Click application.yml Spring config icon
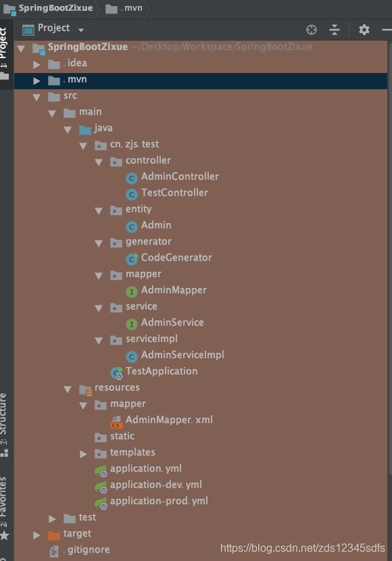The width and height of the screenshot is (392, 561). pos(101,470)
